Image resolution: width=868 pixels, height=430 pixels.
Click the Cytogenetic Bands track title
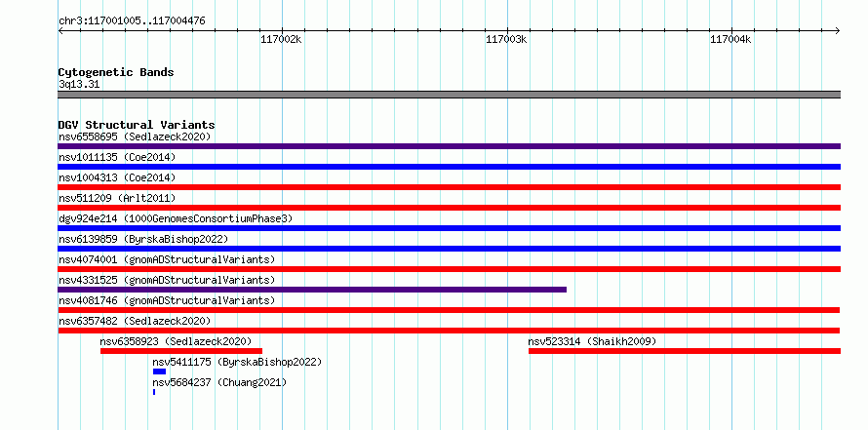pos(116,72)
